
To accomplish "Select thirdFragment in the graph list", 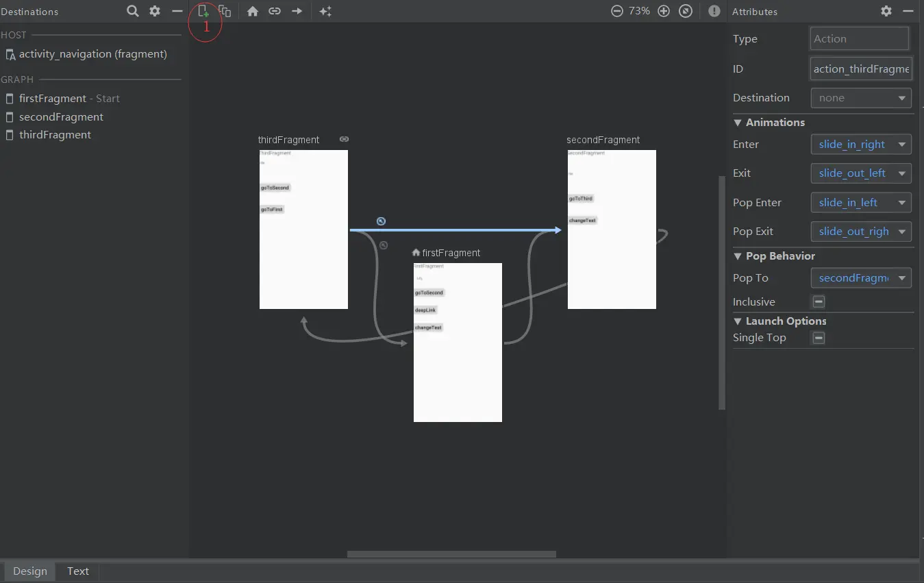I will pyautogui.click(x=55, y=135).
